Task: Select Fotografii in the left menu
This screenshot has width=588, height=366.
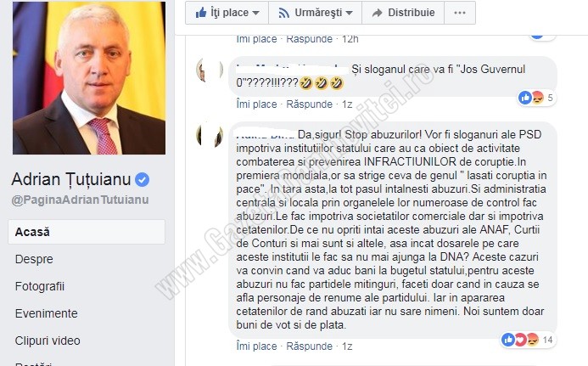Action: pos(40,286)
